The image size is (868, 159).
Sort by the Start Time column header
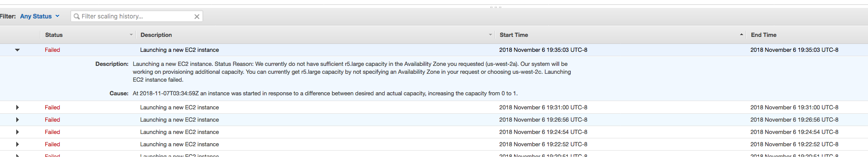tap(514, 35)
